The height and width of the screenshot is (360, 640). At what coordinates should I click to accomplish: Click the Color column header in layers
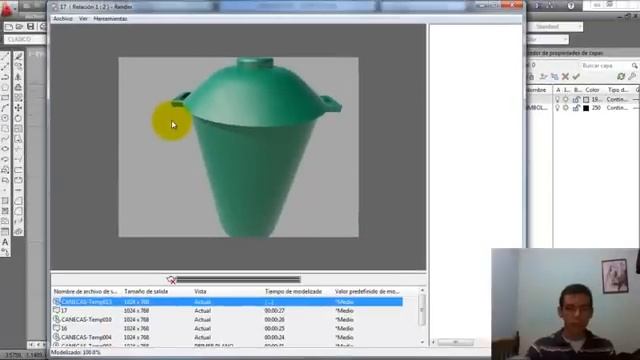pyautogui.click(x=592, y=90)
